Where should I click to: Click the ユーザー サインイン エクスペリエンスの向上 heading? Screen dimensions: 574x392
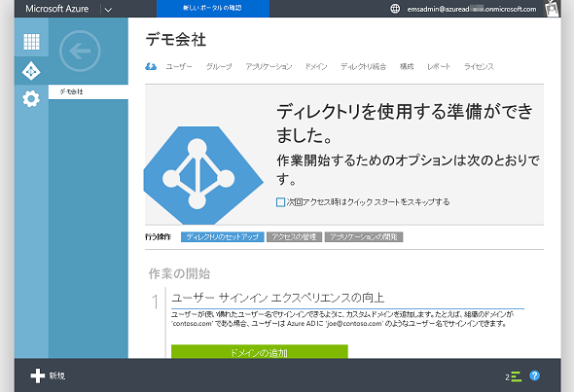click(278, 298)
